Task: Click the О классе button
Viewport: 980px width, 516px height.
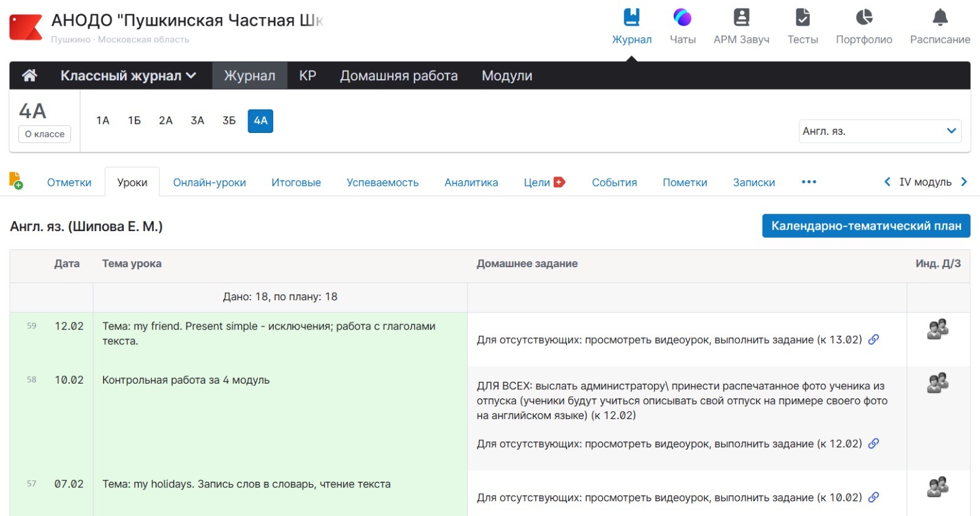Action: pyautogui.click(x=45, y=134)
